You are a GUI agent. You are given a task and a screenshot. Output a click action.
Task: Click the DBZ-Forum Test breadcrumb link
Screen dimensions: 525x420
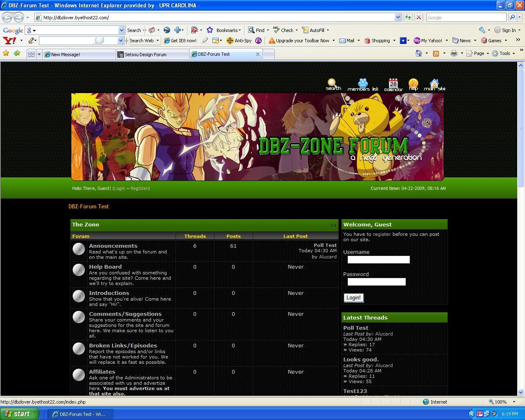coord(89,206)
